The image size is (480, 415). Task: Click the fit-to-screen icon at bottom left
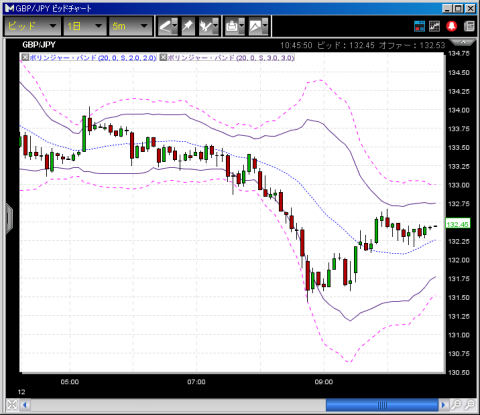pos(12,405)
